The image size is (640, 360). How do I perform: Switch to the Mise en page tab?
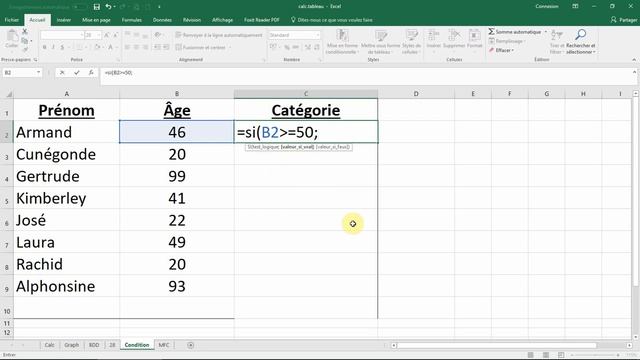point(96,20)
